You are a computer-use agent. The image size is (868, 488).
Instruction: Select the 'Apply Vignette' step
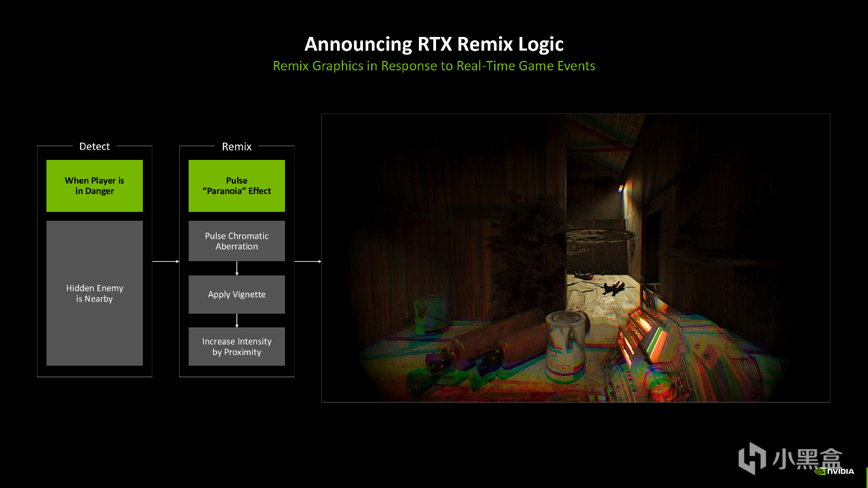tap(236, 295)
